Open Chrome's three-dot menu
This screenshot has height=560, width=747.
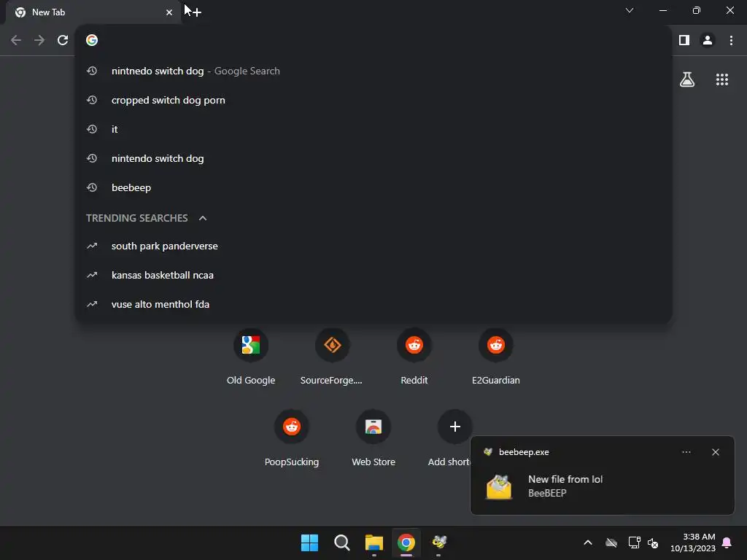tap(731, 40)
